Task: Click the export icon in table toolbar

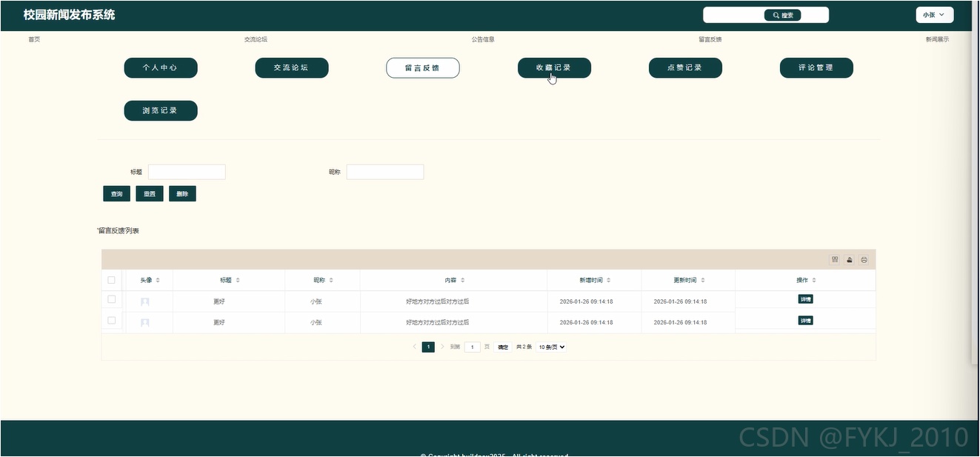Action: click(850, 259)
